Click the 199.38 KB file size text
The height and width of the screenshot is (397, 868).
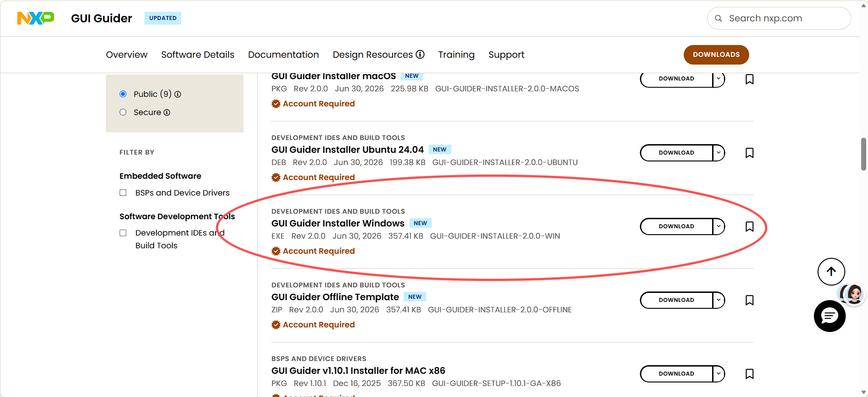click(x=408, y=162)
